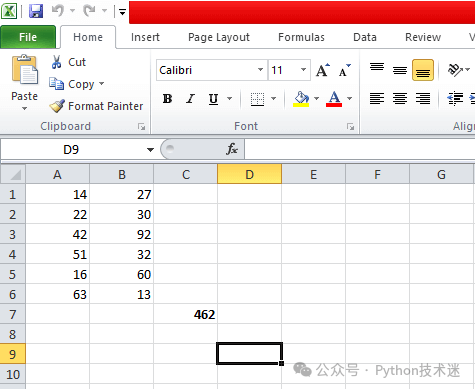Toggle underline formatting
This screenshot has width=475, height=389.
pyautogui.click(x=213, y=99)
